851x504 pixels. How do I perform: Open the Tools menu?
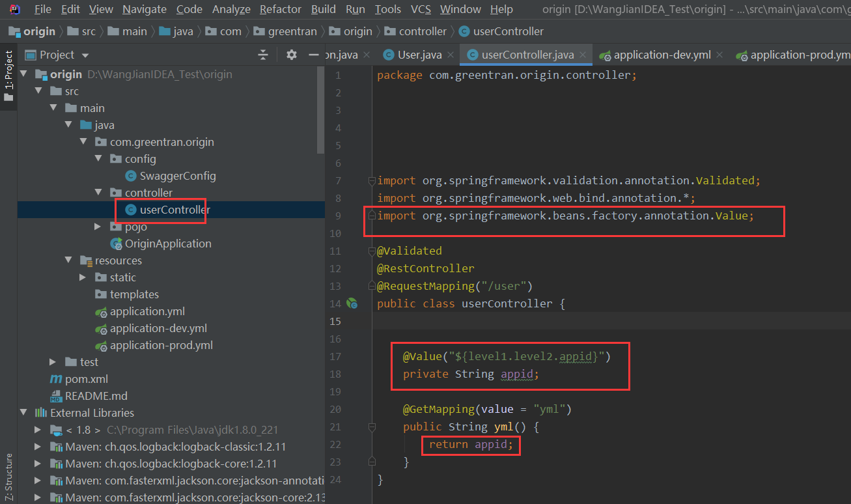click(x=388, y=9)
